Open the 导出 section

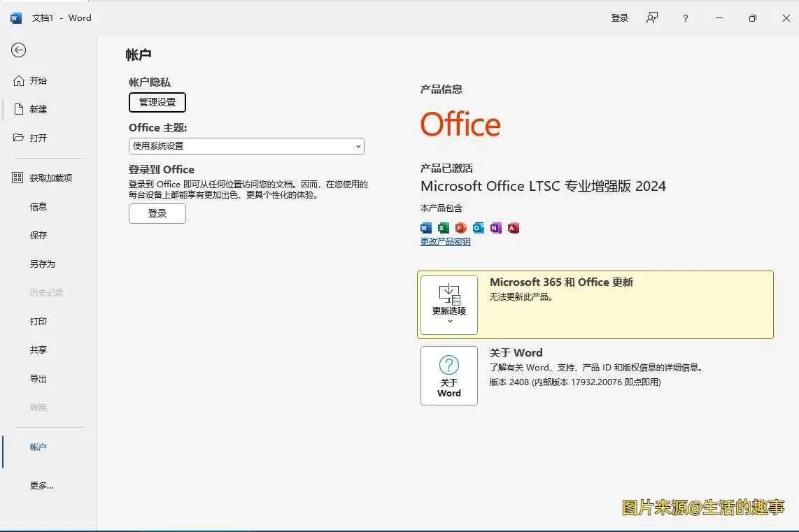point(38,378)
